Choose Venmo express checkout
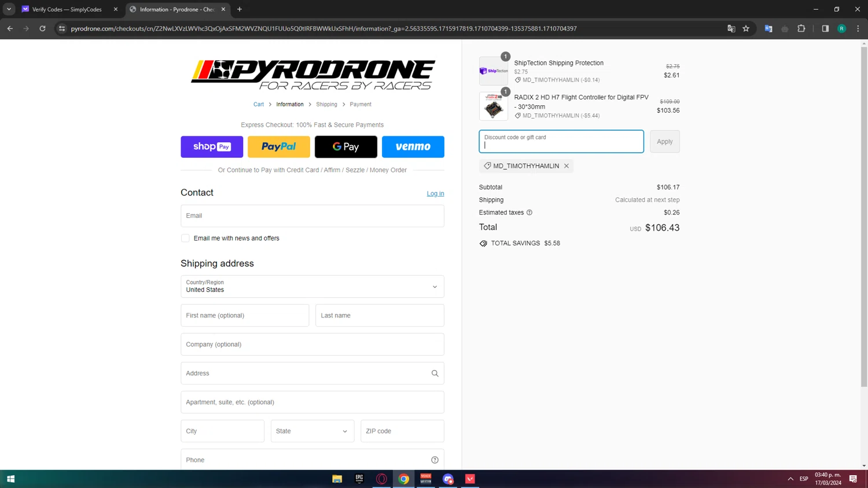The image size is (868, 488). (x=413, y=147)
